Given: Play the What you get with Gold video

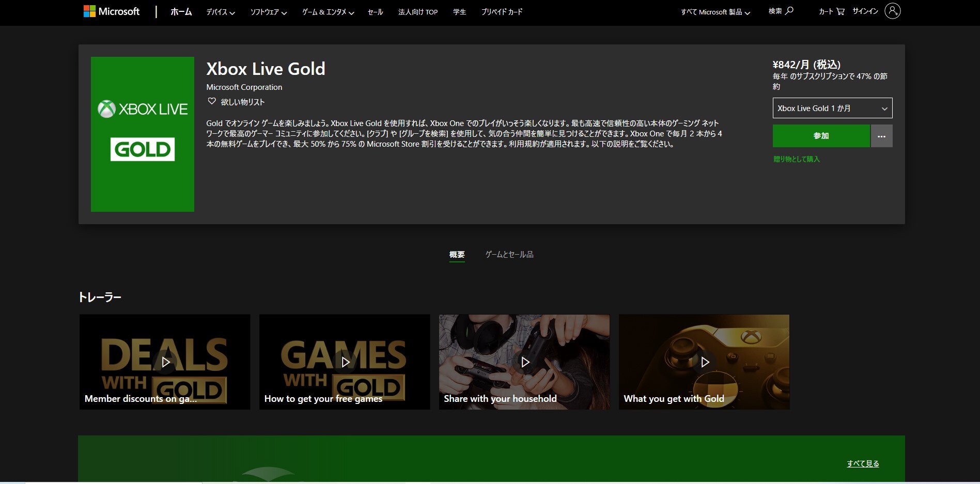Looking at the screenshot, I should [704, 362].
